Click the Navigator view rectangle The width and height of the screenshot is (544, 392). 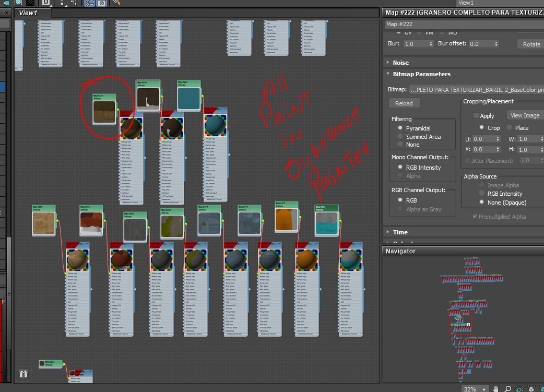point(460,323)
